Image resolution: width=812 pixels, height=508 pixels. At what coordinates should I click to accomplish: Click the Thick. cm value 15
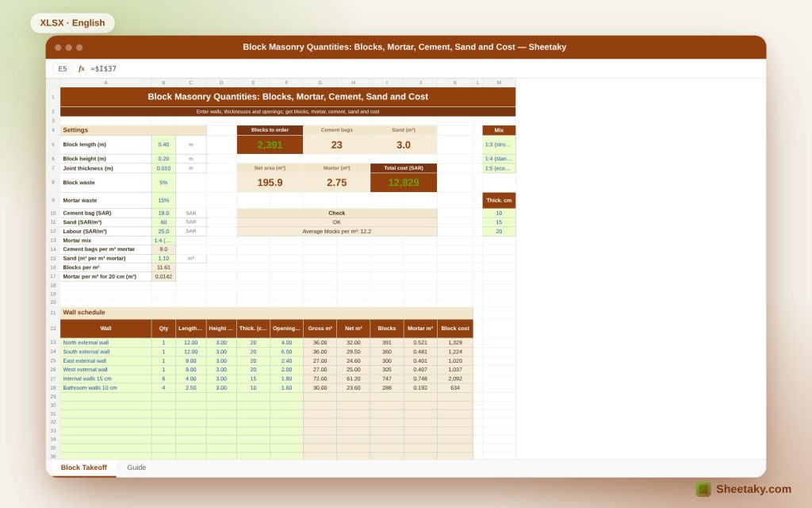(x=499, y=222)
